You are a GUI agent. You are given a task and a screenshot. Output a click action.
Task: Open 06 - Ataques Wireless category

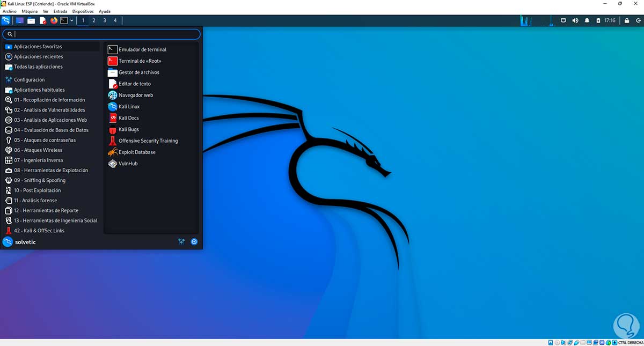(52, 150)
